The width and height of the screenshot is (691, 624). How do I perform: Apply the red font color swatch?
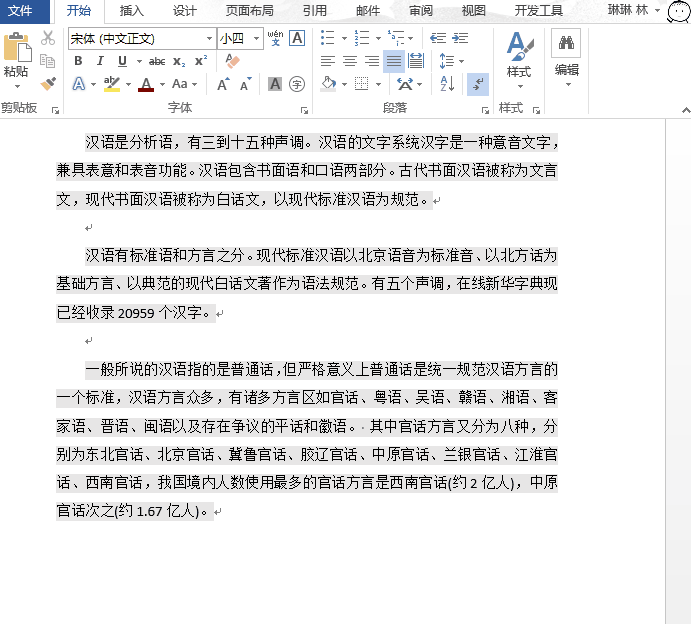coord(146,84)
